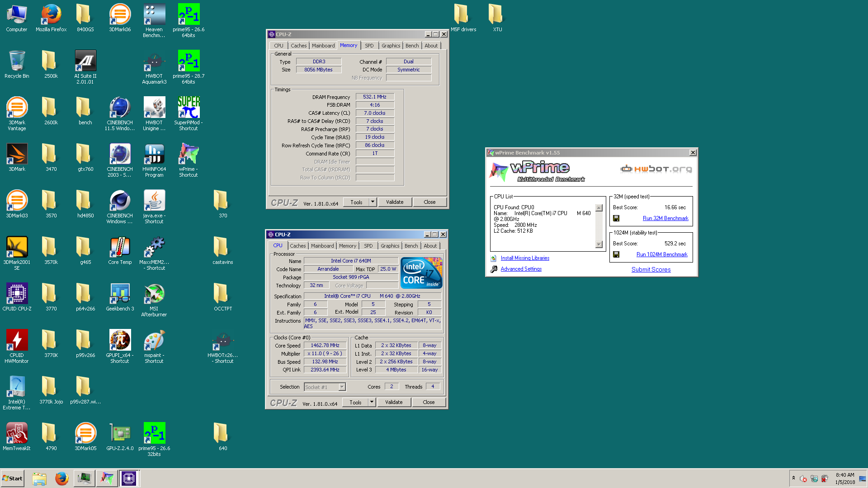This screenshot has height=488, width=868.
Task: Show hidden tray icons arrow
Action: tap(793, 478)
